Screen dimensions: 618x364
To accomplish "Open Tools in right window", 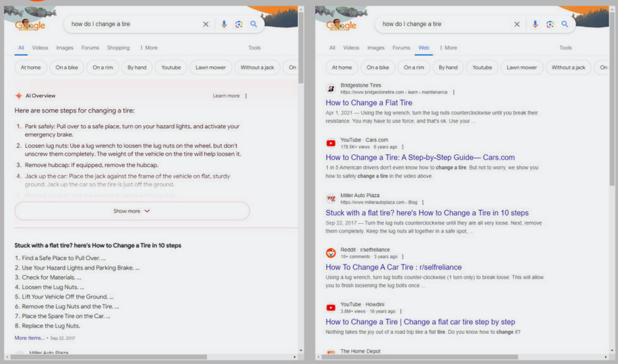I will 566,48.
